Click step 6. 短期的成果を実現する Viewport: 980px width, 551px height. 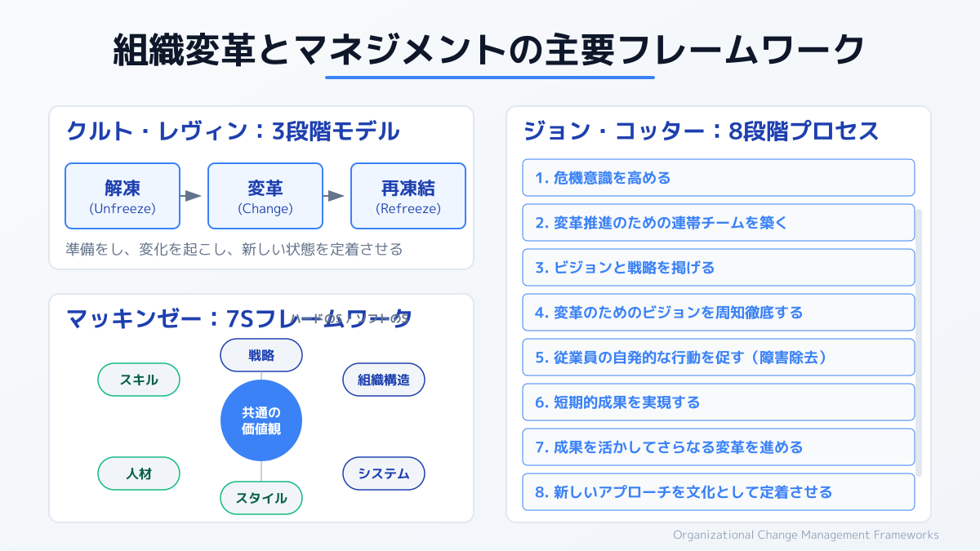[718, 402]
